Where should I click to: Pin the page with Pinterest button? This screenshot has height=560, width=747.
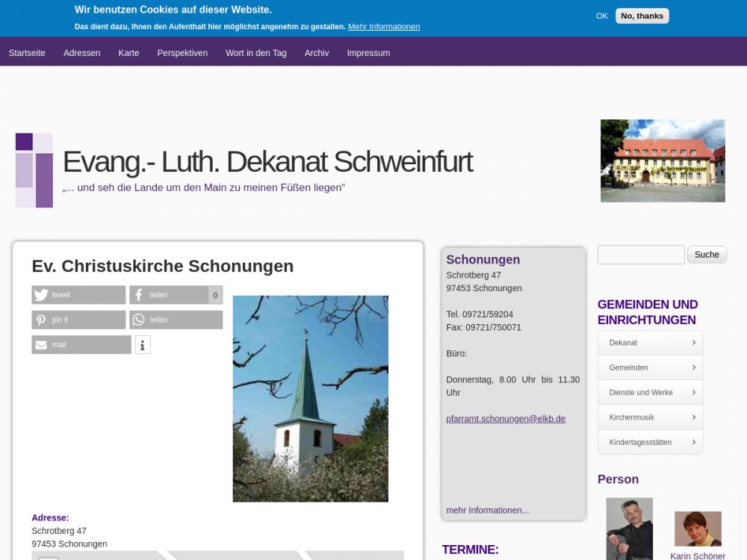coord(78,320)
